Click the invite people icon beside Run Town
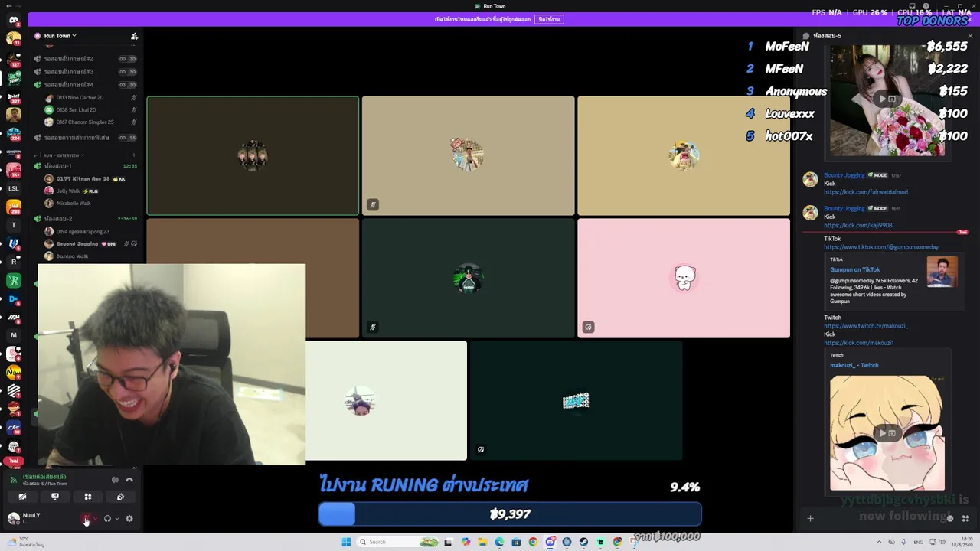 (x=134, y=36)
